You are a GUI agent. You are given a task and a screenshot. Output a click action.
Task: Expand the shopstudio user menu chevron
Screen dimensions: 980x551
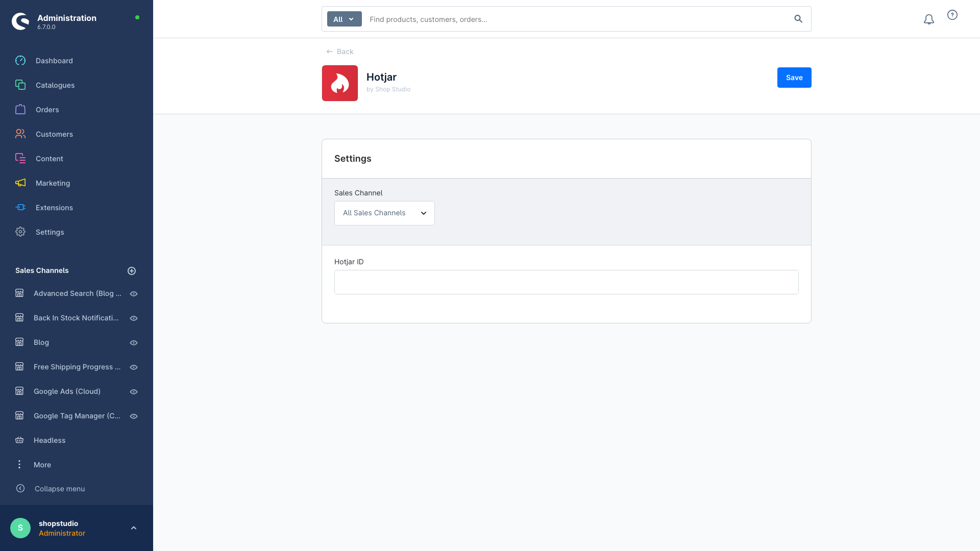(134, 528)
